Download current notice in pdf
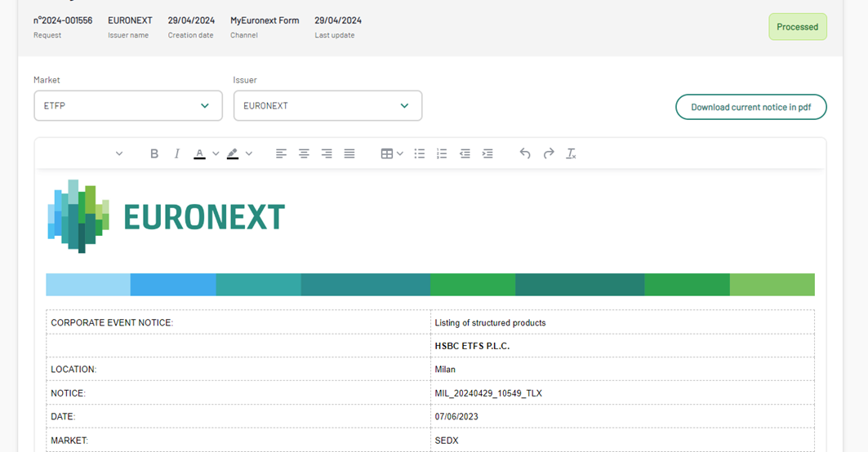The image size is (868, 452). pyautogui.click(x=750, y=107)
